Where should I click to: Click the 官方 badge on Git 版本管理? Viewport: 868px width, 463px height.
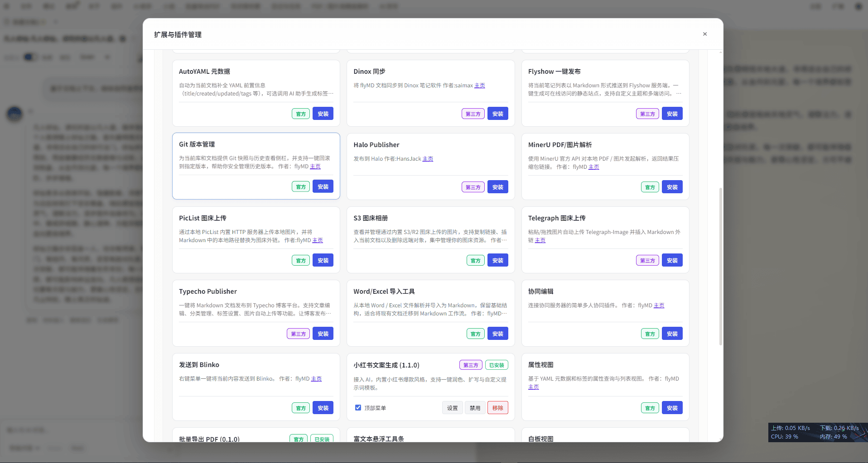(x=301, y=187)
